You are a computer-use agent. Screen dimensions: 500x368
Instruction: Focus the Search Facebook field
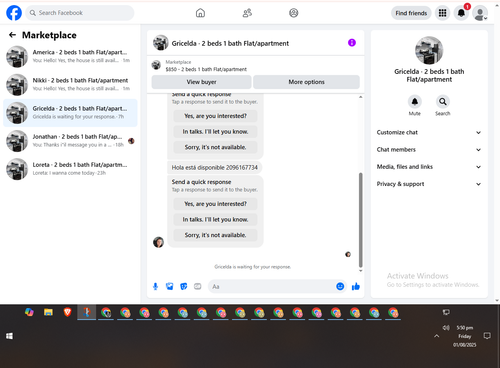tap(80, 13)
